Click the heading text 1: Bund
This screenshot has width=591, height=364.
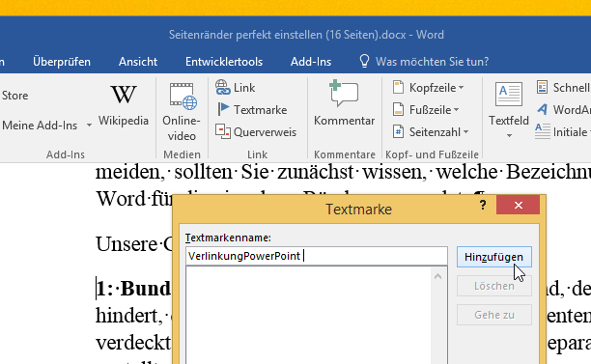[134, 289]
